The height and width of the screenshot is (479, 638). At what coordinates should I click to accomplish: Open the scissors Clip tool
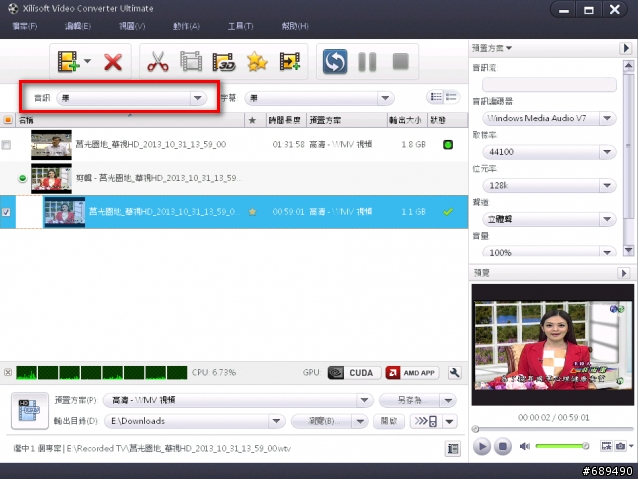157,62
